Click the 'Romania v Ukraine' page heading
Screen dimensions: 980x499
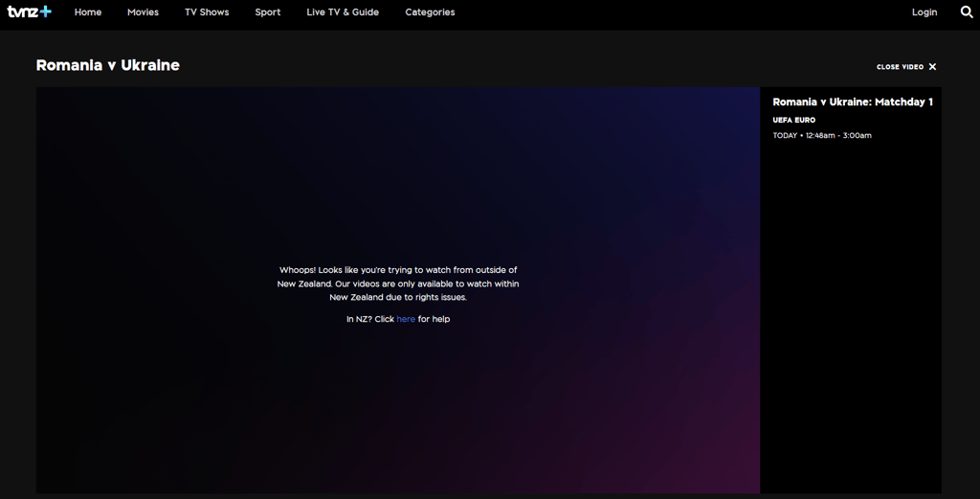[x=107, y=65]
